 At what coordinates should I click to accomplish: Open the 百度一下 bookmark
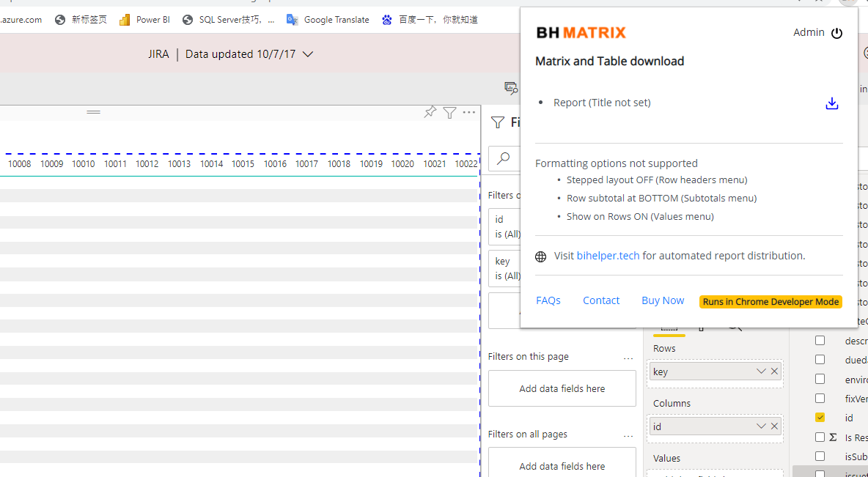point(430,19)
